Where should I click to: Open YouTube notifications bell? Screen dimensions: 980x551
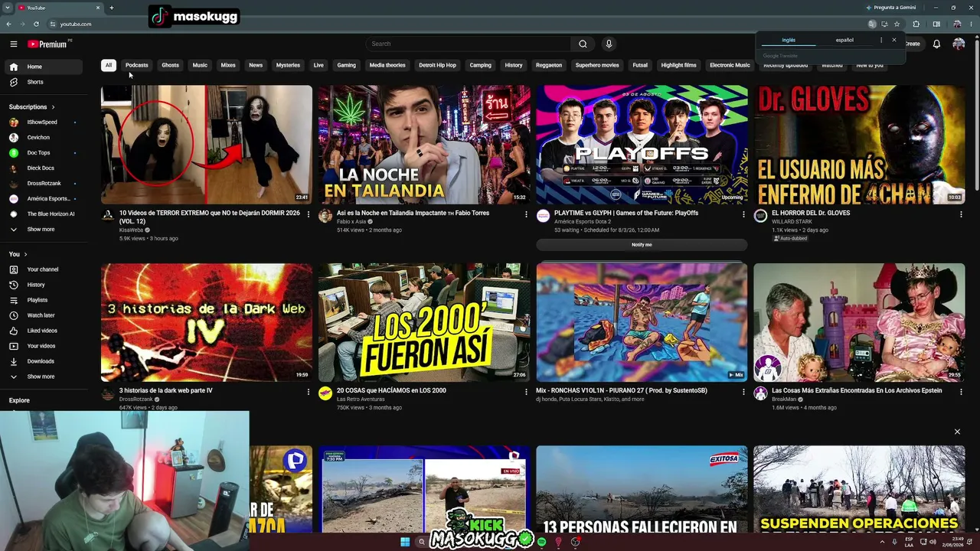936,44
